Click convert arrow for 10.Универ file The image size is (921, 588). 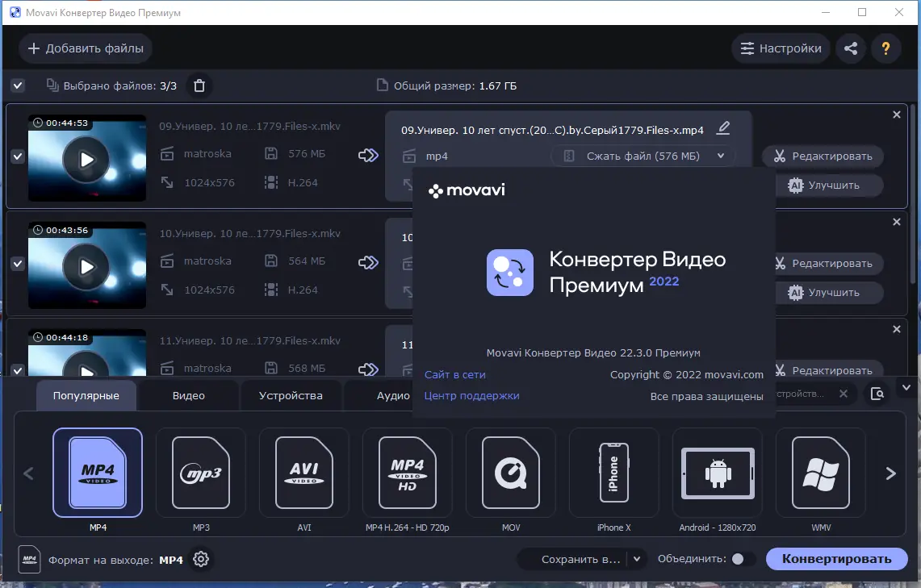[368, 262]
